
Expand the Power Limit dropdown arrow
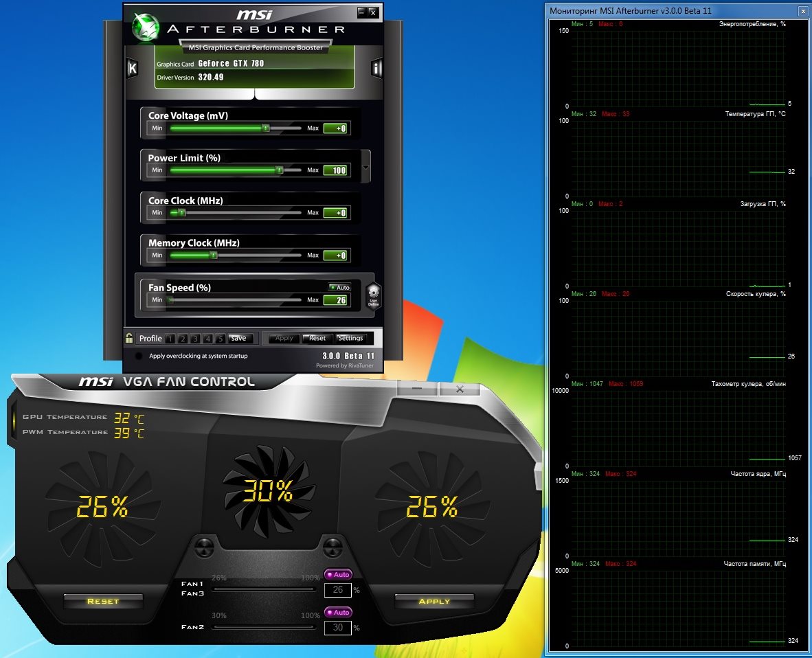[x=365, y=167]
